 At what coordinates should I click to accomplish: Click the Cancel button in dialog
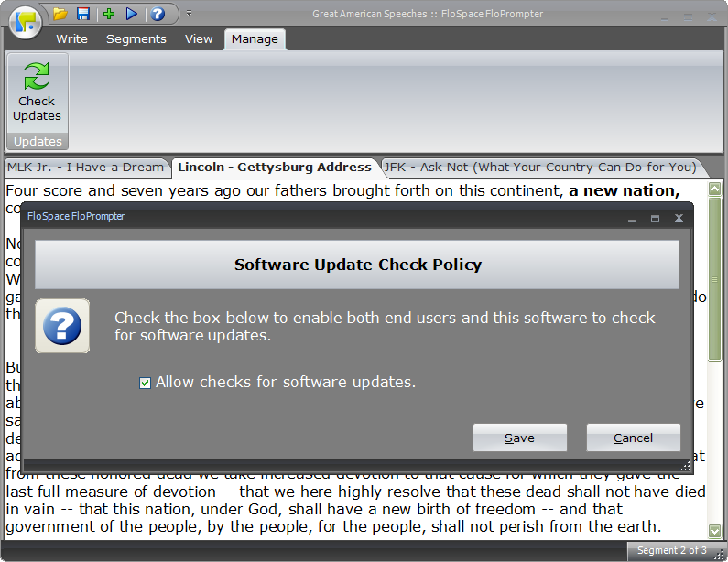coord(634,438)
